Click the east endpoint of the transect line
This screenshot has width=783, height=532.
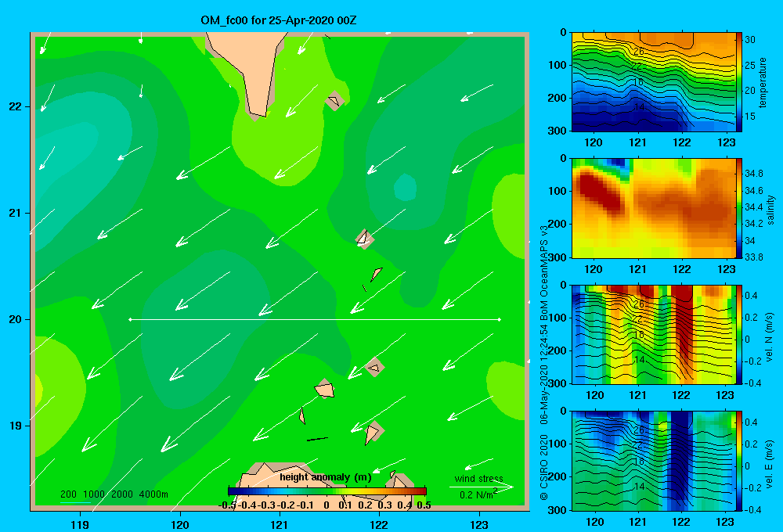[x=499, y=319]
